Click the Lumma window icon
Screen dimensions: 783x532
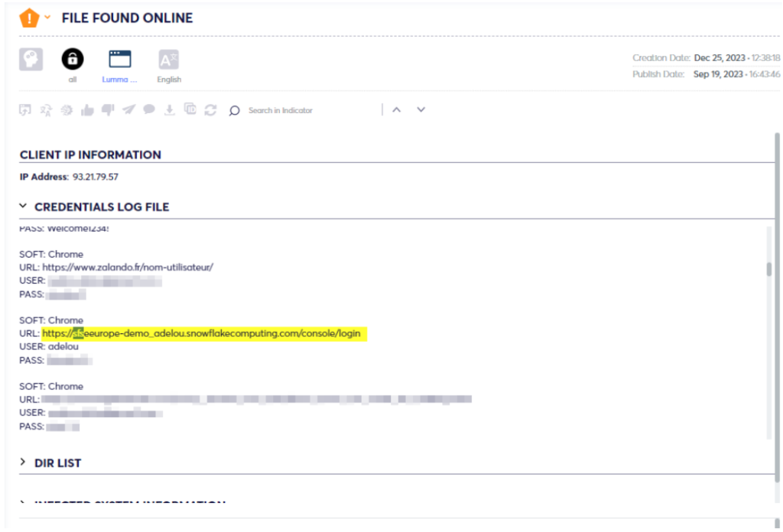click(120, 59)
